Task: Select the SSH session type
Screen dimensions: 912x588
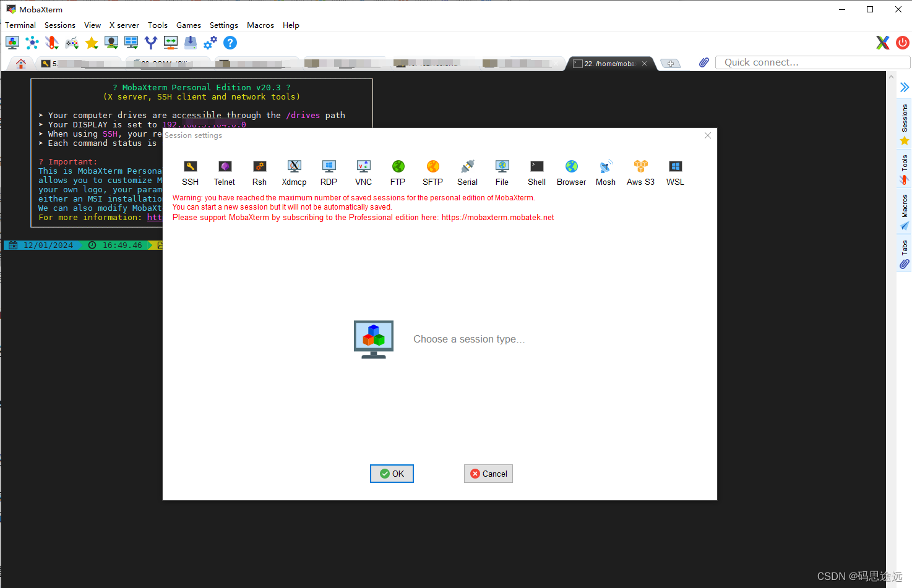Action: tap(191, 173)
